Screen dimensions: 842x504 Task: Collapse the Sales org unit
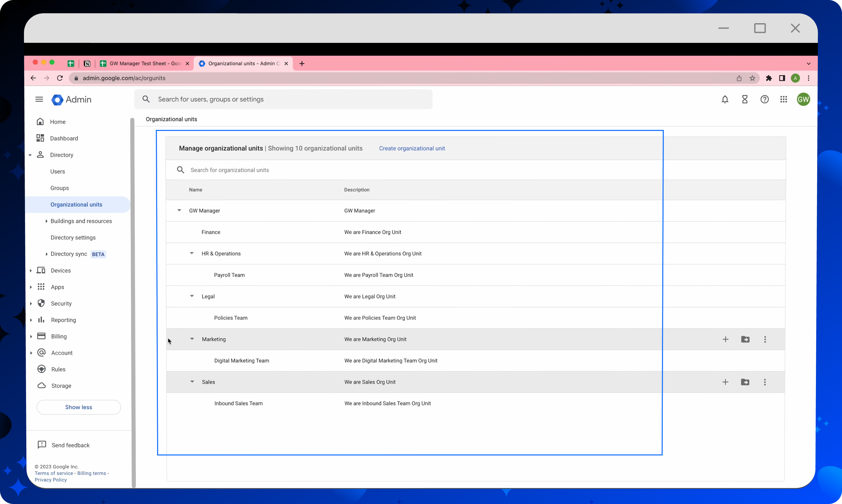coord(192,382)
